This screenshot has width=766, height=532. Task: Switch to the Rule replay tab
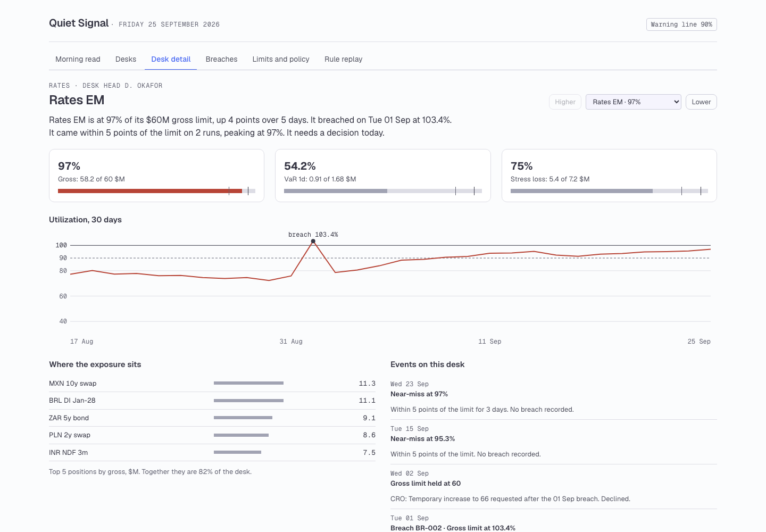[x=343, y=59]
